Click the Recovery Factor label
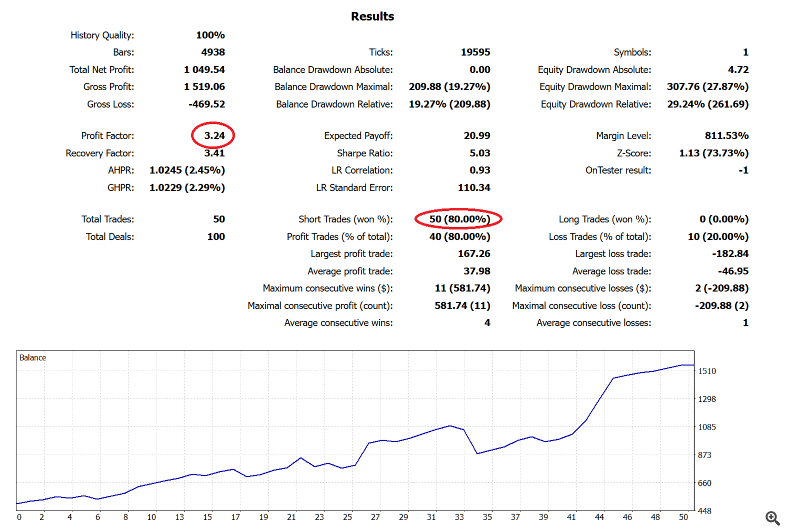787x532 pixels. pyautogui.click(x=100, y=153)
